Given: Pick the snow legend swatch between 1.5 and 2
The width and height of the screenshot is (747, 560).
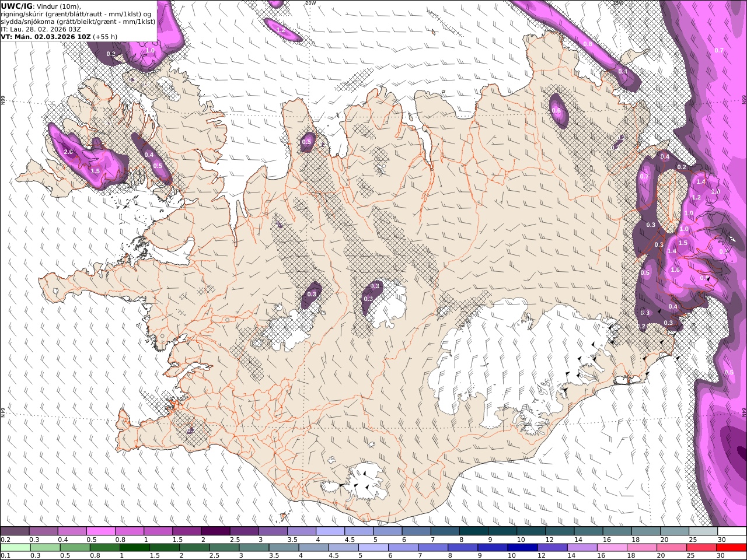Looking at the screenshot, I should [187, 531].
